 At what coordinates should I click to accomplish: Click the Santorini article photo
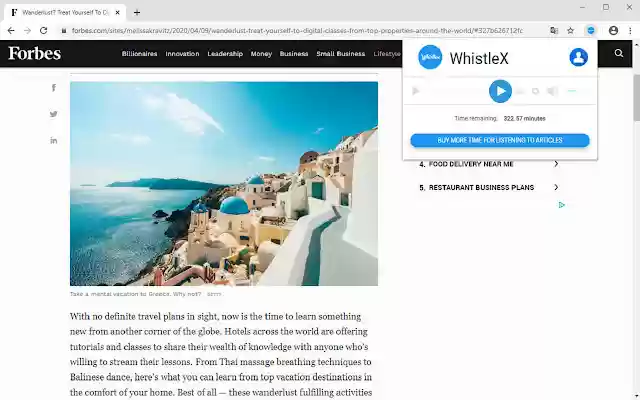click(224, 184)
